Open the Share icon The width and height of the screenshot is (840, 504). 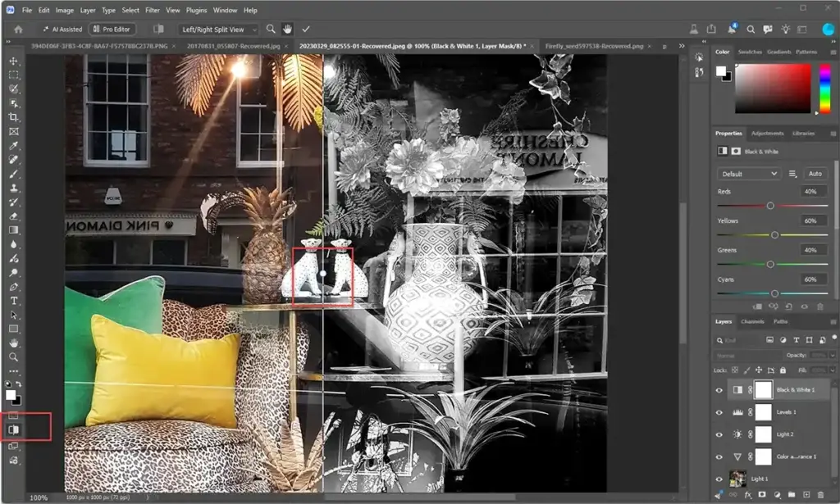[x=711, y=29]
